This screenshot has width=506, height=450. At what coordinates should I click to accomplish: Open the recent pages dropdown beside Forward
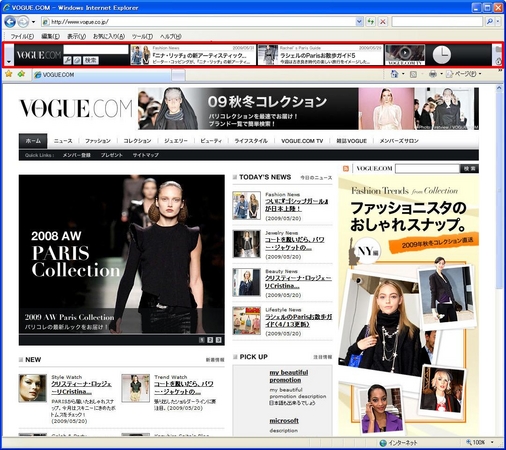click(x=33, y=22)
